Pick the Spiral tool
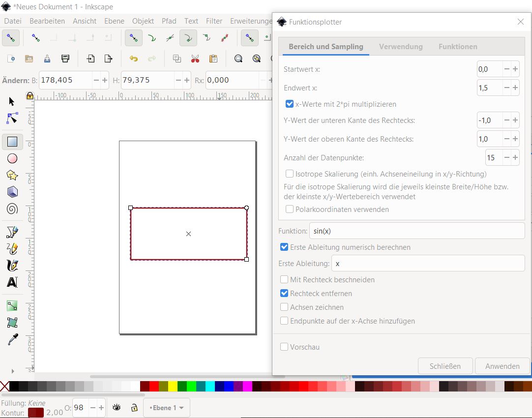The width and height of the screenshot is (532, 418). click(12, 209)
